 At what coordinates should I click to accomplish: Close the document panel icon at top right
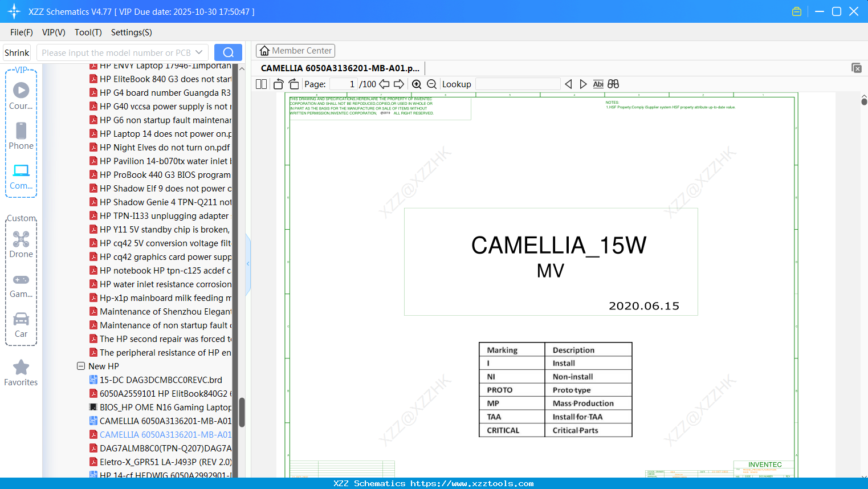pyautogui.click(x=857, y=68)
